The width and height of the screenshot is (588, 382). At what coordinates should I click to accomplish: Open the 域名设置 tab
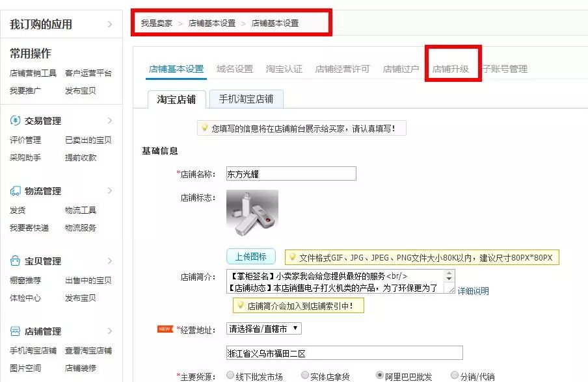click(235, 69)
